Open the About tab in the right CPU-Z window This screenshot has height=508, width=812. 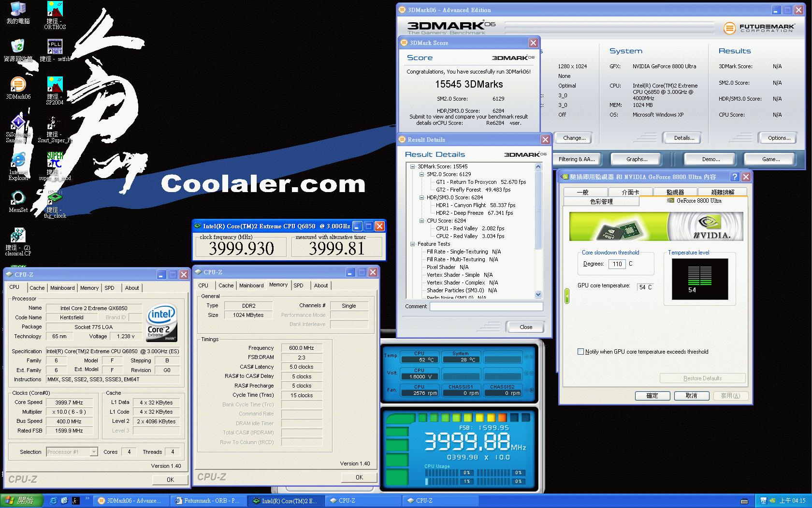(321, 285)
